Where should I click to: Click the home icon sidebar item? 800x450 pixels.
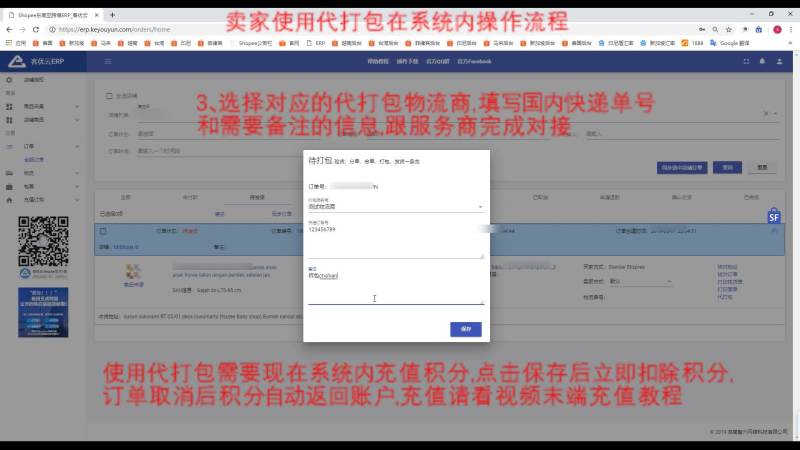[9, 200]
